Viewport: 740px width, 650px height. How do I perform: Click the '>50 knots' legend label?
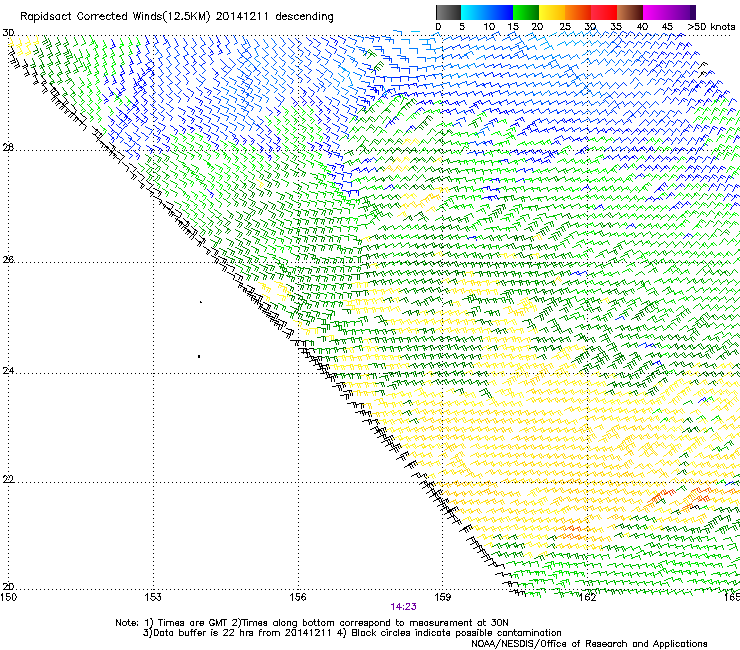click(x=711, y=27)
